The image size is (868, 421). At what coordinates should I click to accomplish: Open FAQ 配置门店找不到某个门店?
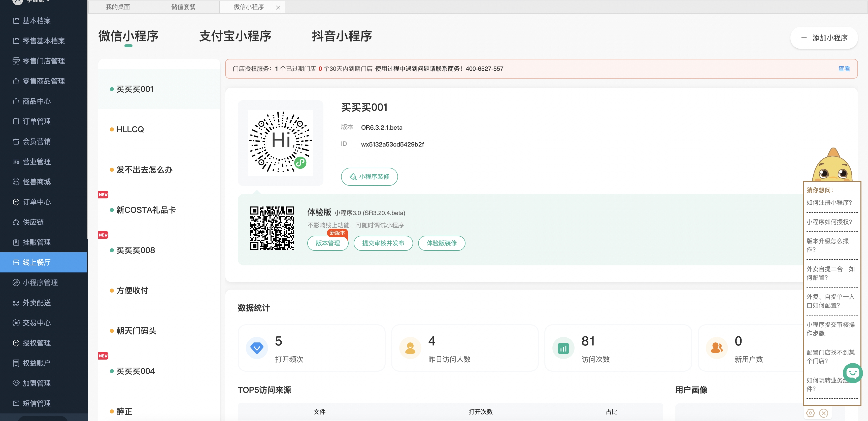point(831,357)
